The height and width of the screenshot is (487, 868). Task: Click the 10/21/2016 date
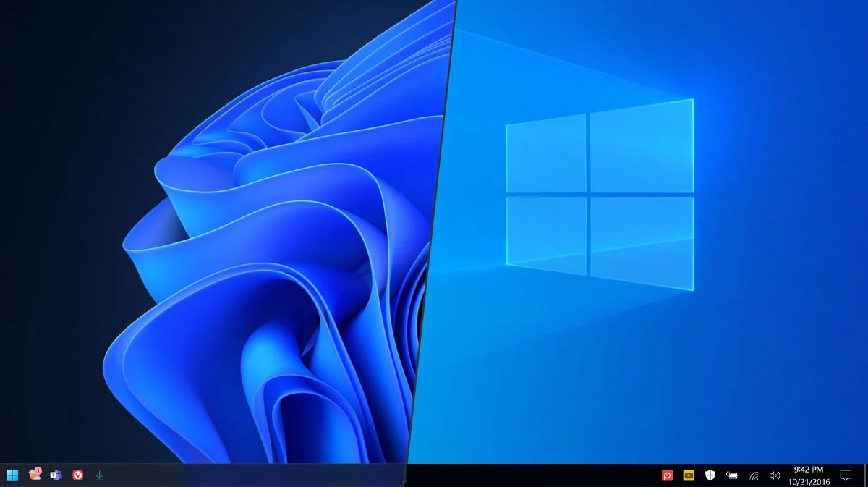(808, 480)
